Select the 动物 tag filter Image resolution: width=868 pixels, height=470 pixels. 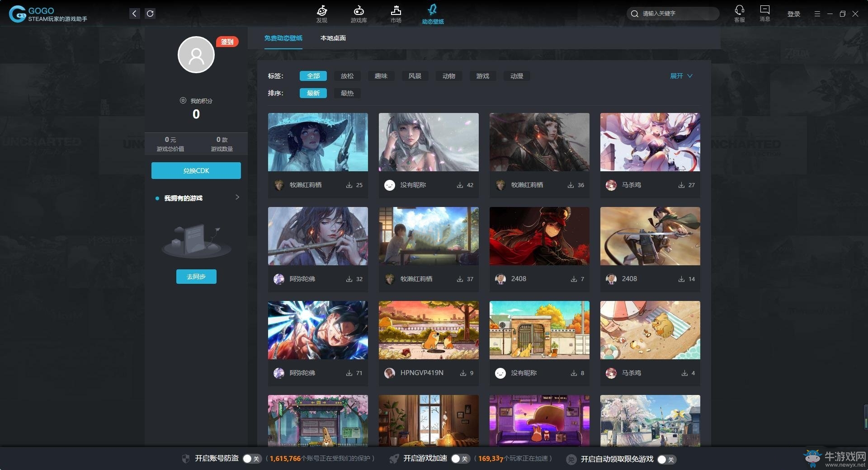coord(449,76)
